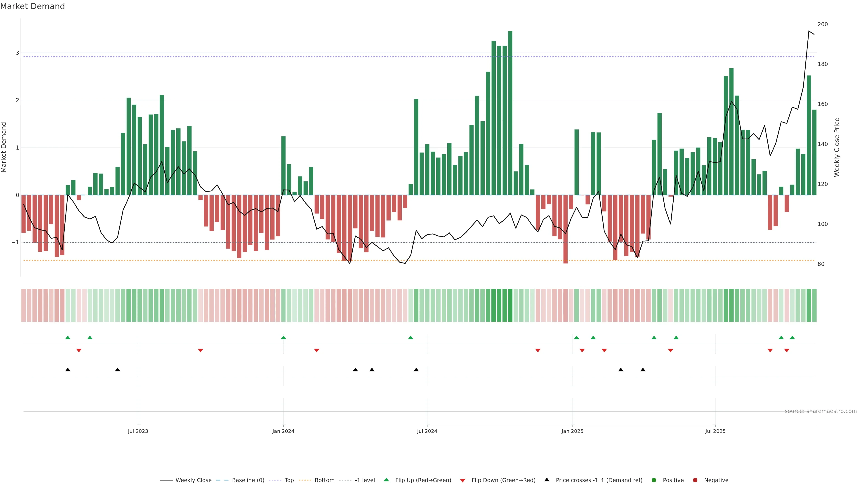
Task: Click the darkest green heatmap strip cell
Action: 510,305
